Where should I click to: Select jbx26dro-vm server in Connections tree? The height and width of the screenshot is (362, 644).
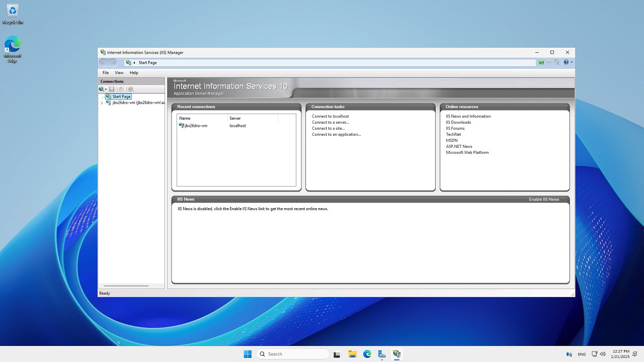[135, 103]
